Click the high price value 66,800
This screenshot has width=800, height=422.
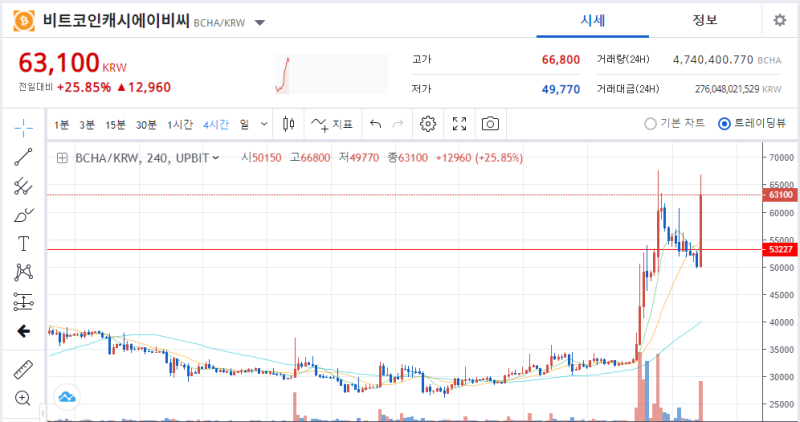pyautogui.click(x=561, y=60)
